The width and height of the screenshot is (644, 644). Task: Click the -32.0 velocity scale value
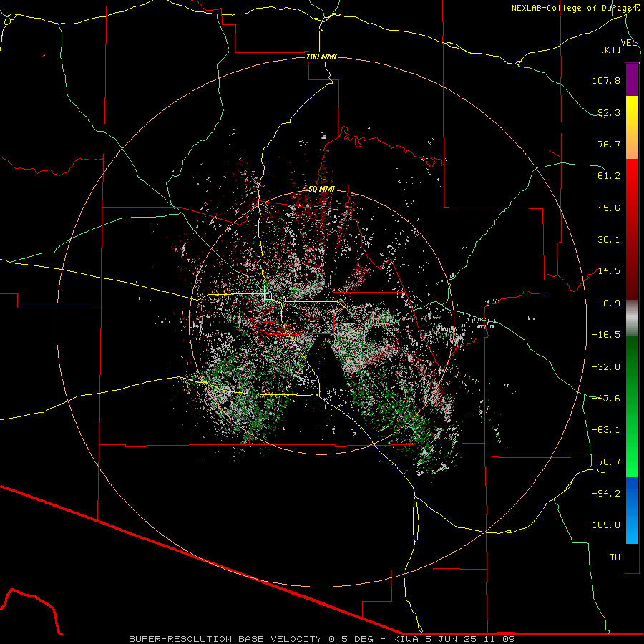coord(606,367)
